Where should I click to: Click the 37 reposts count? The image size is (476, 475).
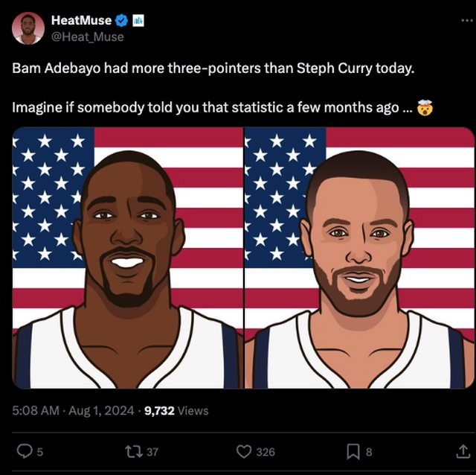(x=152, y=452)
